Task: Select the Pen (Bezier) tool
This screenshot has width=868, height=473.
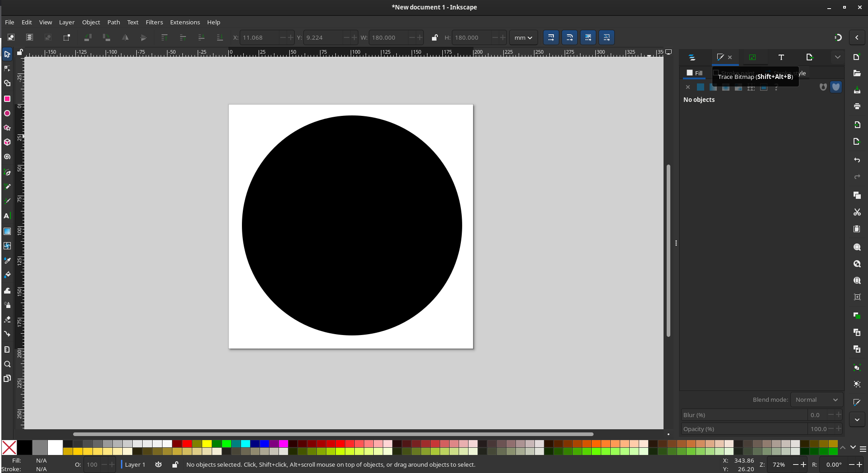Action: 7,172
